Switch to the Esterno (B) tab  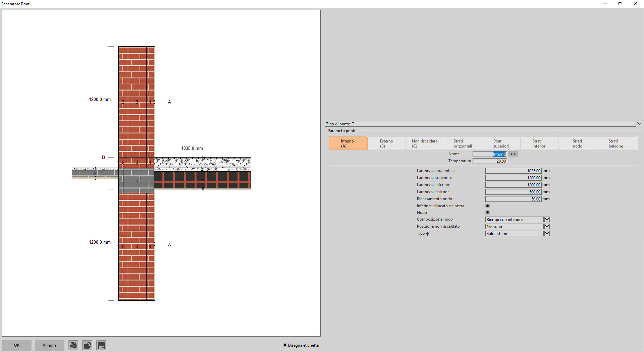386,143
